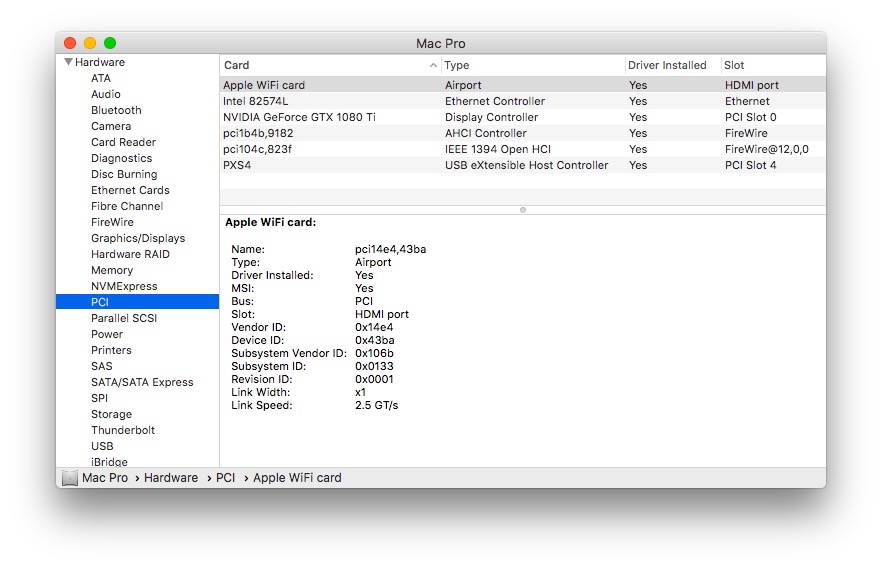Select the pci1b4b,9182 card row
Screen dimensions: 882x568
click(x=523, y=133)
